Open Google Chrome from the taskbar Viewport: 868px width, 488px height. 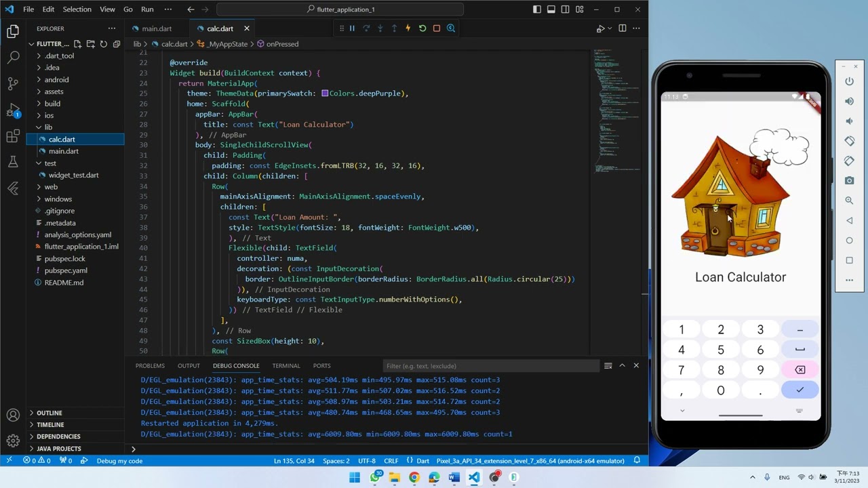(x=414, y=477)
